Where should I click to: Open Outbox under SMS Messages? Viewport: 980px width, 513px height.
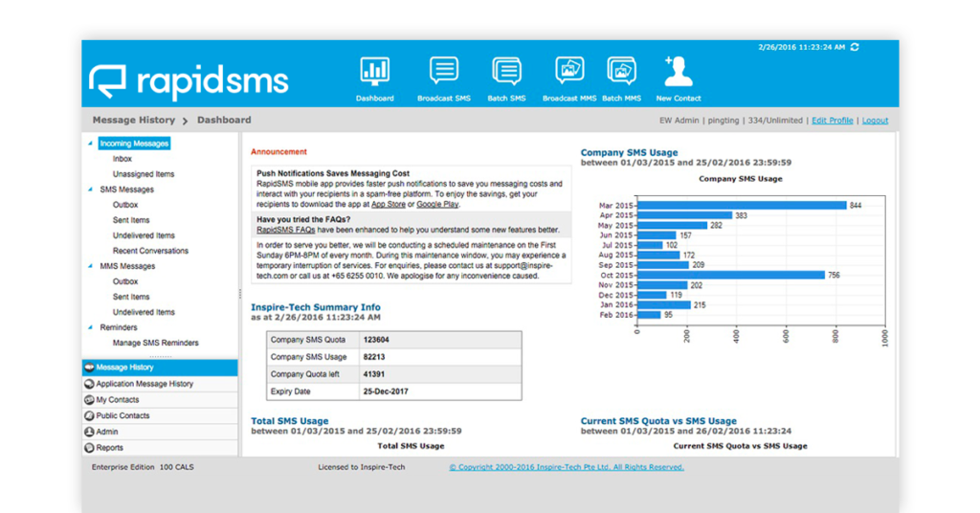pos(125,205)
